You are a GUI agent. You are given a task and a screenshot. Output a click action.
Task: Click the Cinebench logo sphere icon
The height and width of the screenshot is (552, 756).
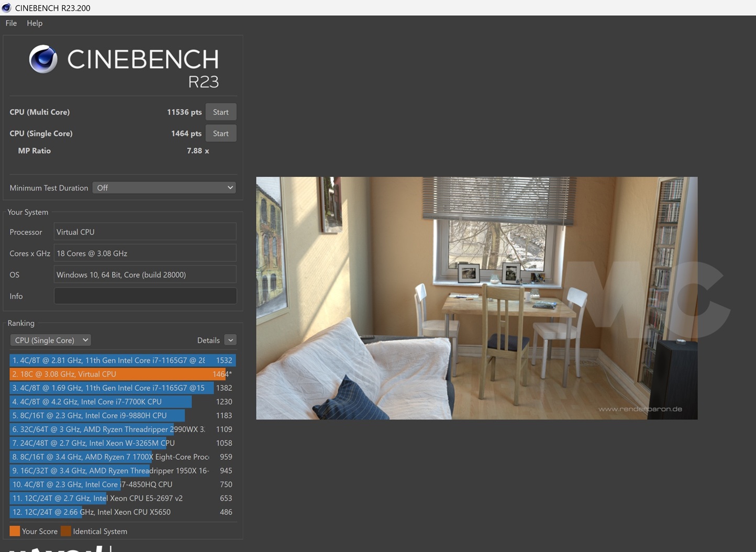[43, 59]
